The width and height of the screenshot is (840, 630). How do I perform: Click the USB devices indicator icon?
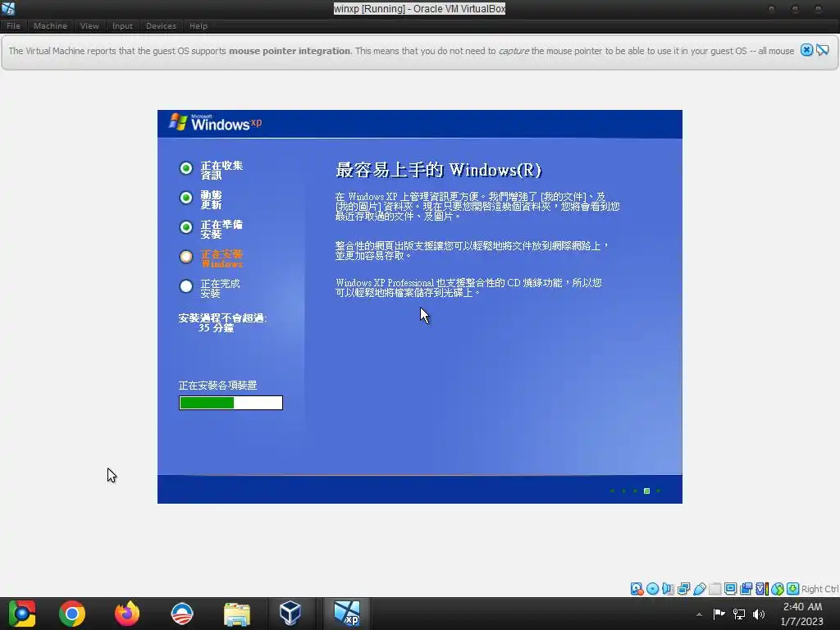click(699, 589)
